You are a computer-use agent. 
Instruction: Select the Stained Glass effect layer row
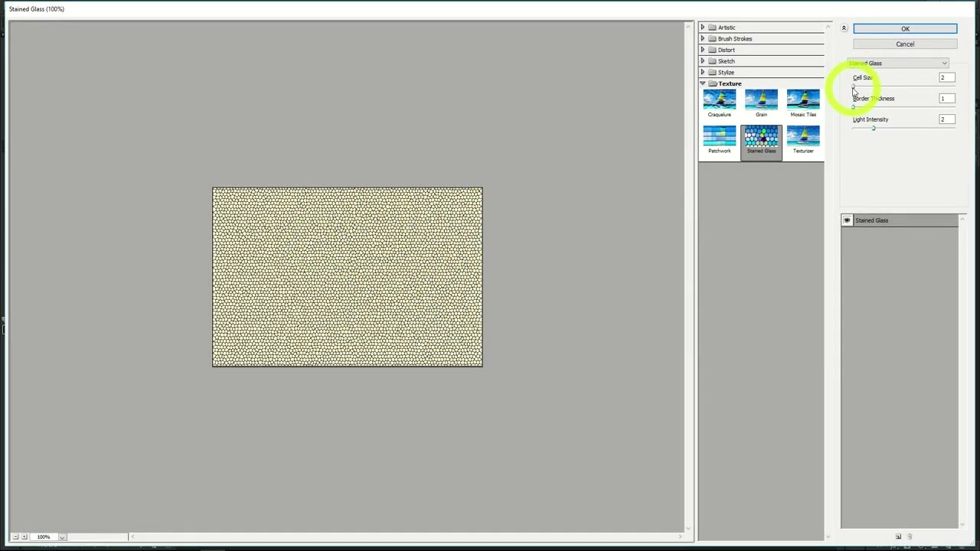[900, 220]
